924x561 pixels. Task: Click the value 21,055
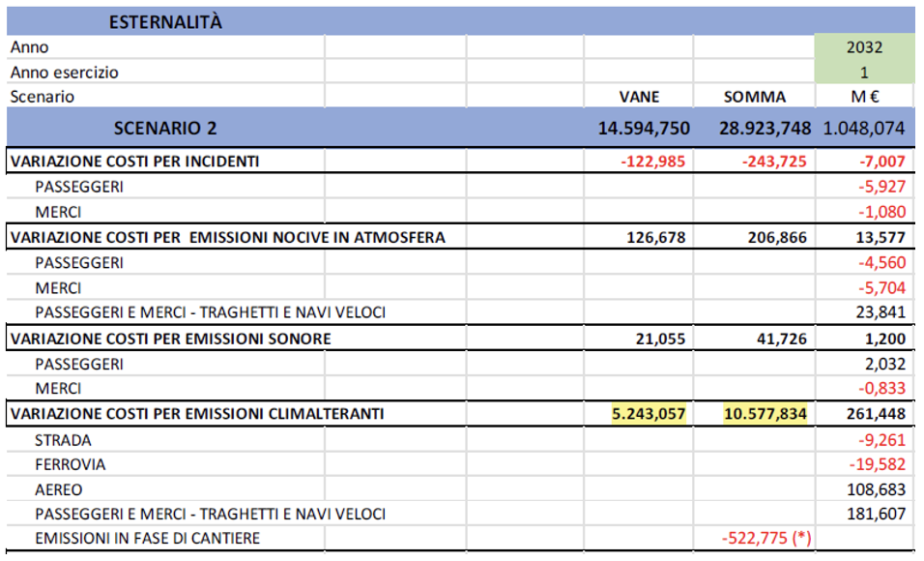(660, 339)
